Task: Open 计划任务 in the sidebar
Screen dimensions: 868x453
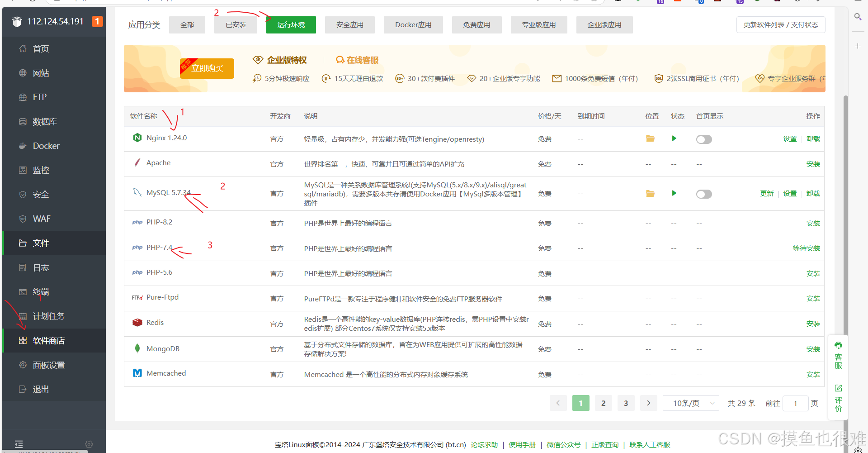Action: tap(54, 316)
